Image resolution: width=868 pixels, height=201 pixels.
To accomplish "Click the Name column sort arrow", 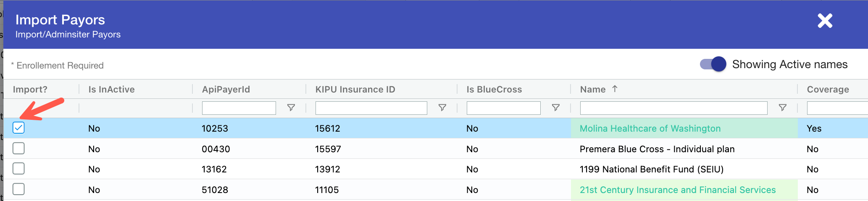I will (615, 89).
